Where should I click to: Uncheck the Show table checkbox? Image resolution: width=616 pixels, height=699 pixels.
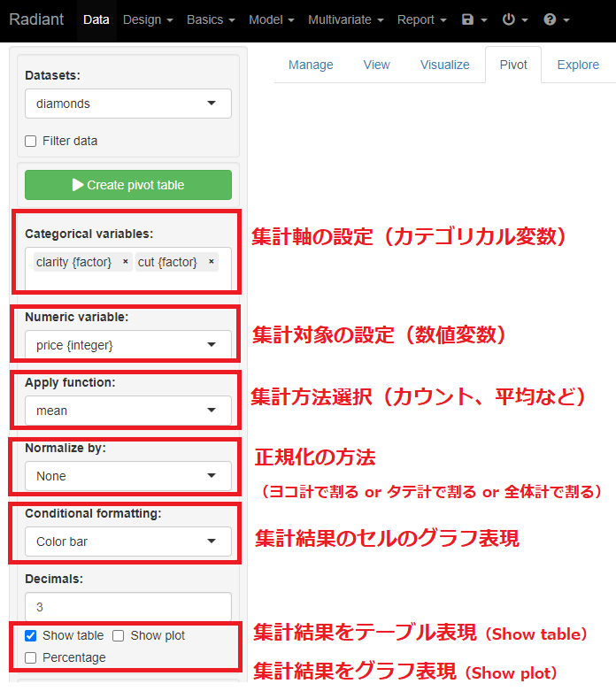point(31,635)
